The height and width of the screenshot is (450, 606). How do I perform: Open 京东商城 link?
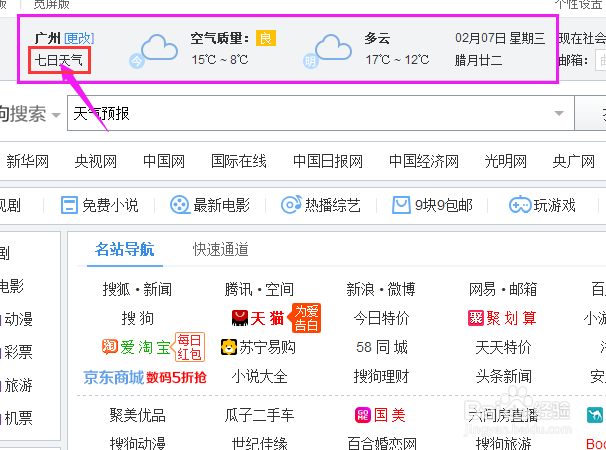pos(114,377)
